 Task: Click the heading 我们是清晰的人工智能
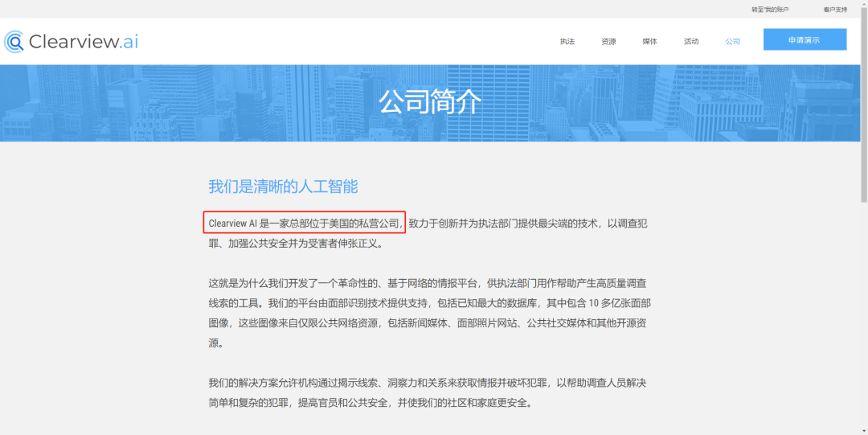283,187
